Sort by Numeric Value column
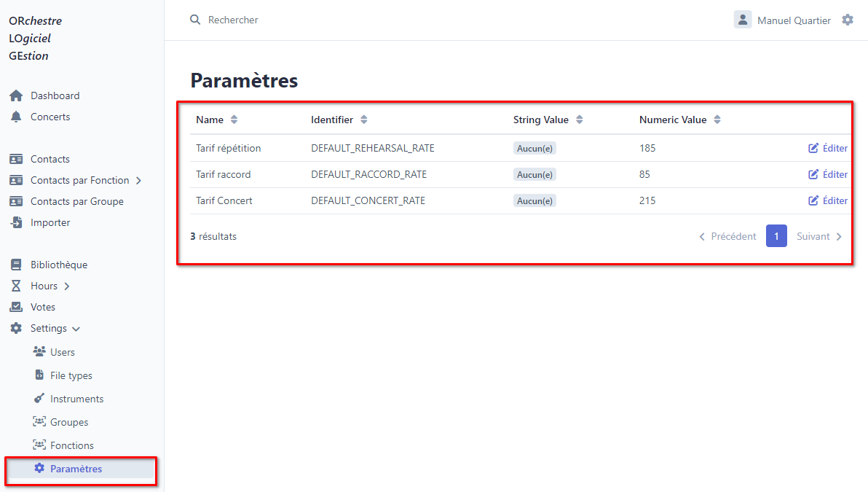This screenshot has height=492, width=868. pos(717,120)
